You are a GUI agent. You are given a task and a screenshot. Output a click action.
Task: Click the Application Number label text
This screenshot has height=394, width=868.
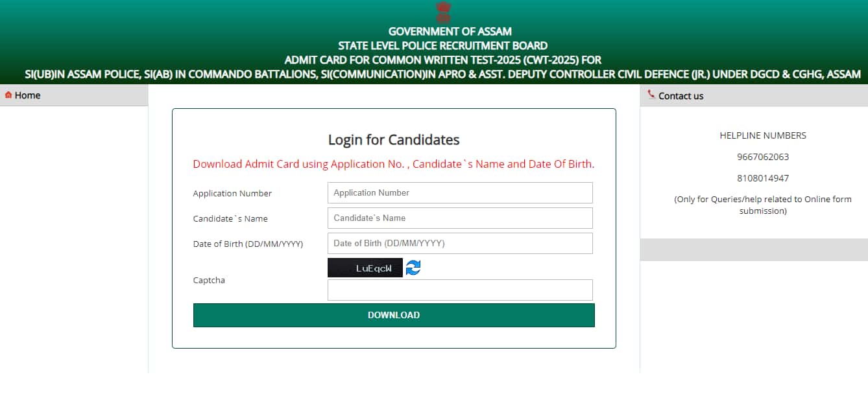(232, 193)
